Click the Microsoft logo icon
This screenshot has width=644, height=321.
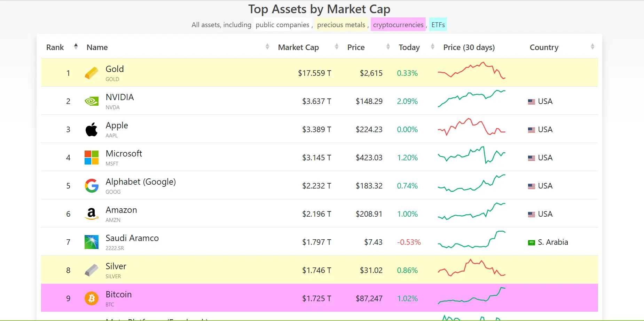click(x=92, y=158)
